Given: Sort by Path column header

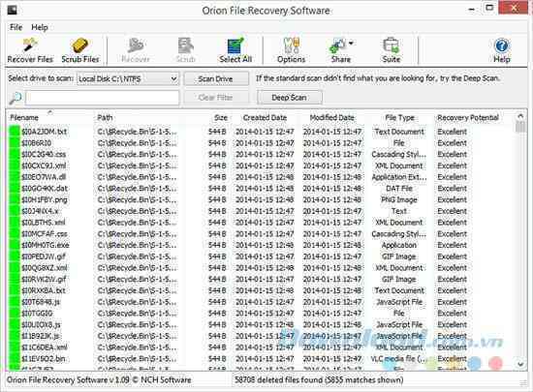Looking at the screenshot, I should click(105, 118).
